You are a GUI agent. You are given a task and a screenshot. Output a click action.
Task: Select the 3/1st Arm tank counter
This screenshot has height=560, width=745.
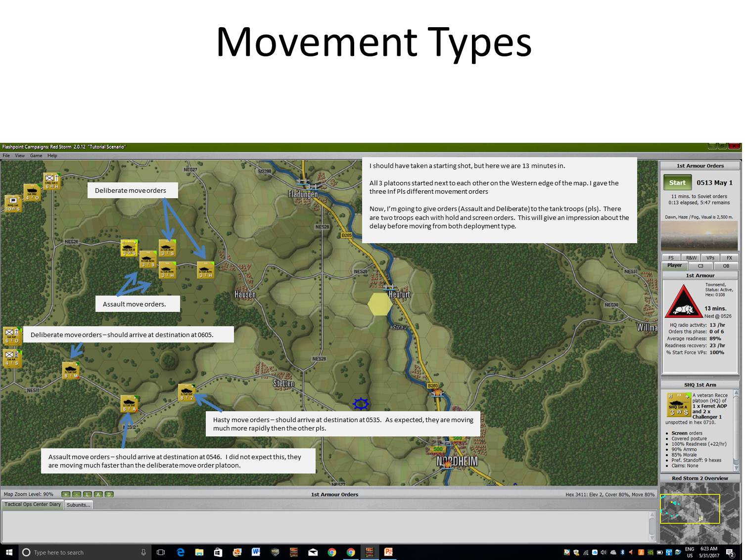206,270
